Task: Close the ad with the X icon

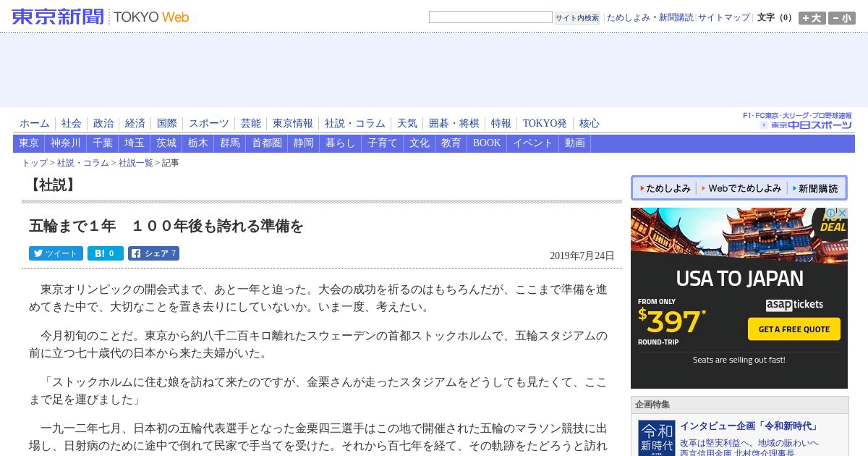Action: [x=842, y=214]
